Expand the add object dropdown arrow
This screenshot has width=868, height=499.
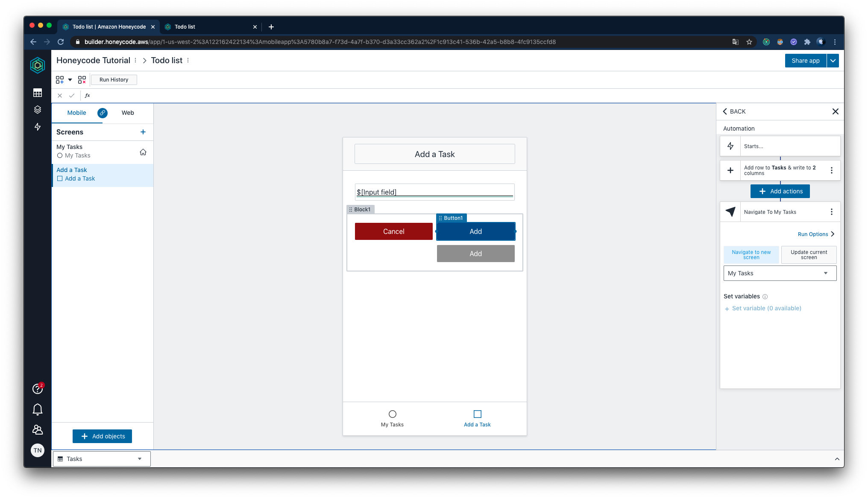70,80
